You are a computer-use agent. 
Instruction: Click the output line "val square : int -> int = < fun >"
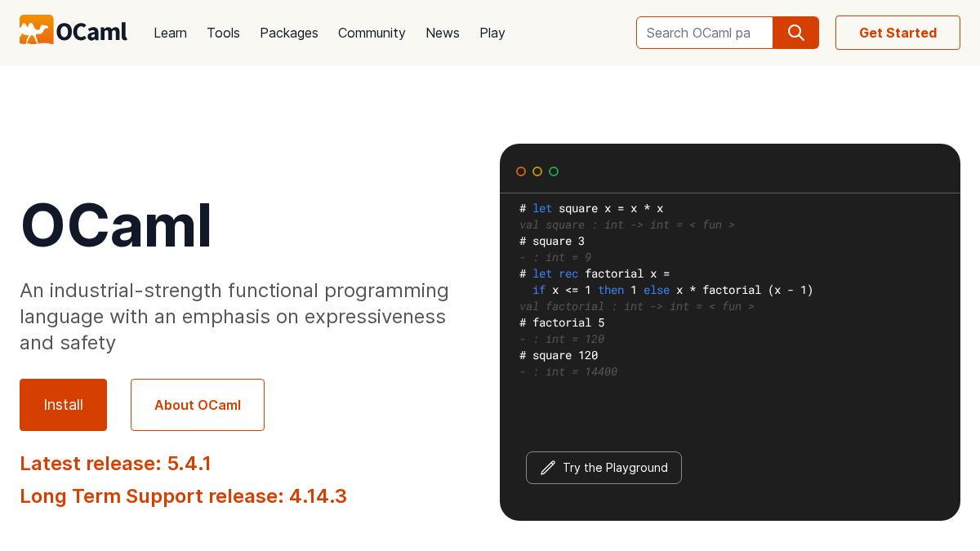pyautogui.click(x=627, y=224)
